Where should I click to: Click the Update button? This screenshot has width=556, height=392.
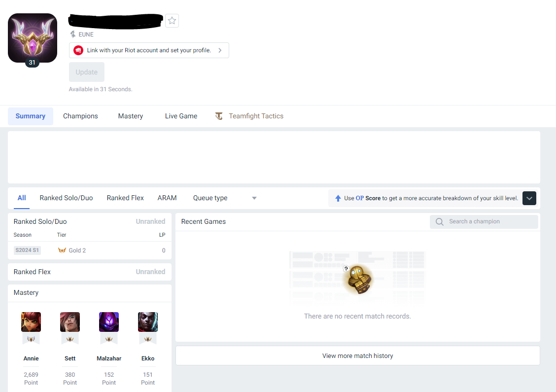87,72
